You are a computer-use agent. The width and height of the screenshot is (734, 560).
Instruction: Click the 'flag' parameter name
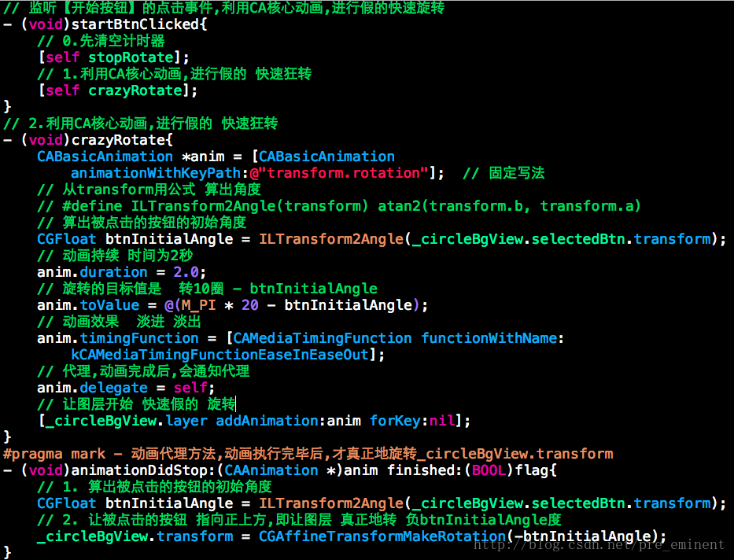coord(532,470)
